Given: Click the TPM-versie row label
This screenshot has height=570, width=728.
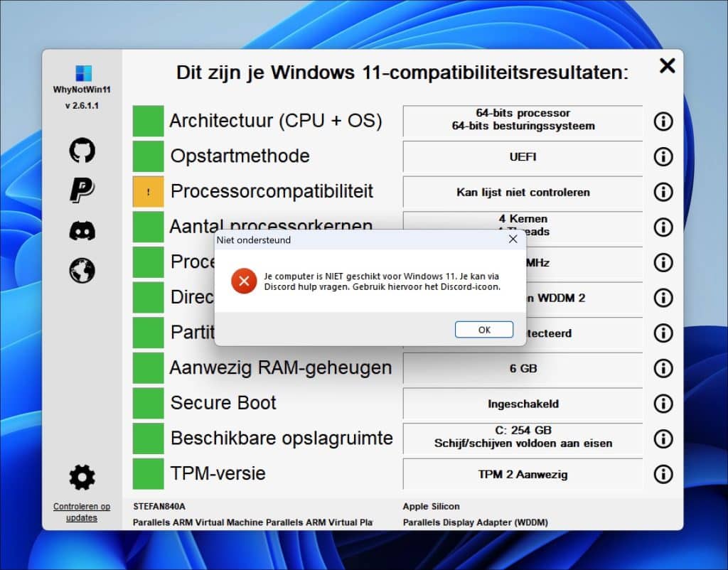Looking at the screenshot, I should point(218,473).
